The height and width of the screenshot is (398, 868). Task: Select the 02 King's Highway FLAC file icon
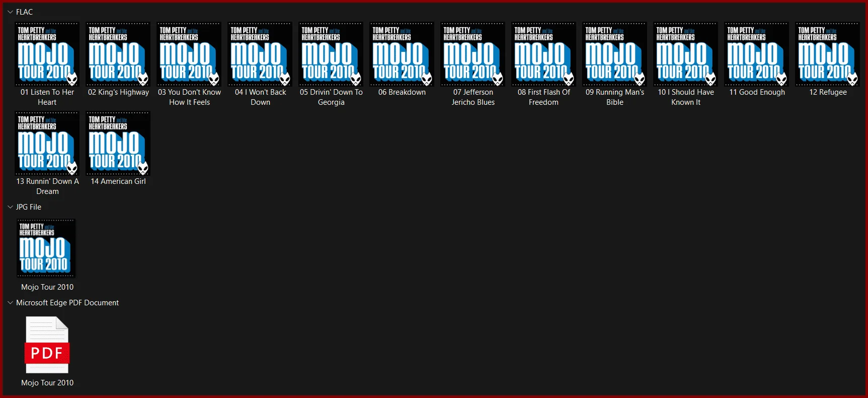(x=118, y=54)
